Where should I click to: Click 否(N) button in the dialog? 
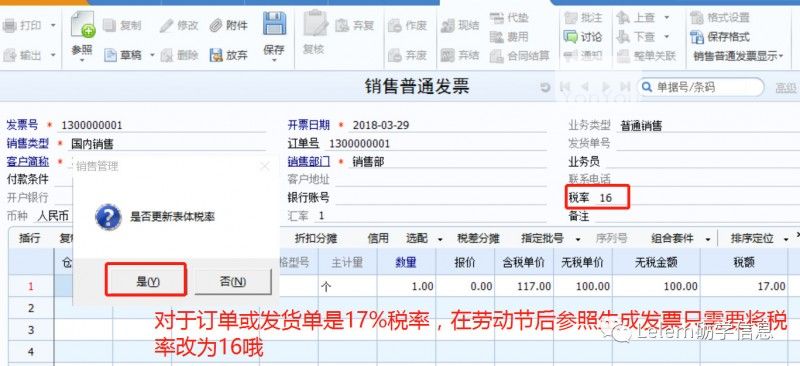click(x=233, y=281)
